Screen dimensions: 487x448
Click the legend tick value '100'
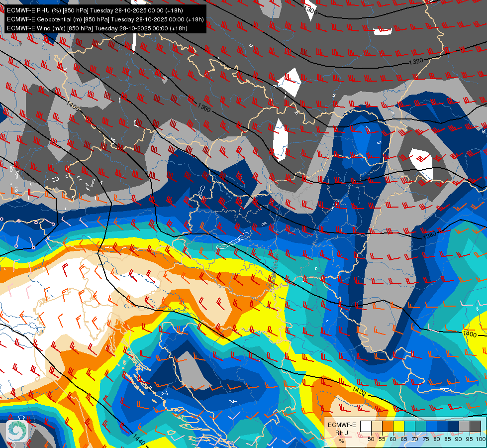coord(481,439)
